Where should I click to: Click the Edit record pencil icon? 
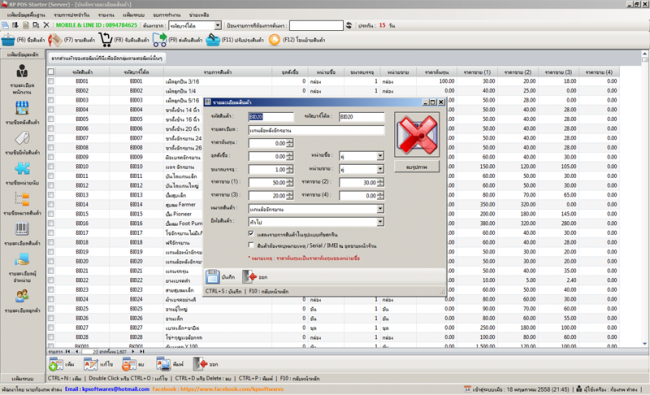[90, 364]
